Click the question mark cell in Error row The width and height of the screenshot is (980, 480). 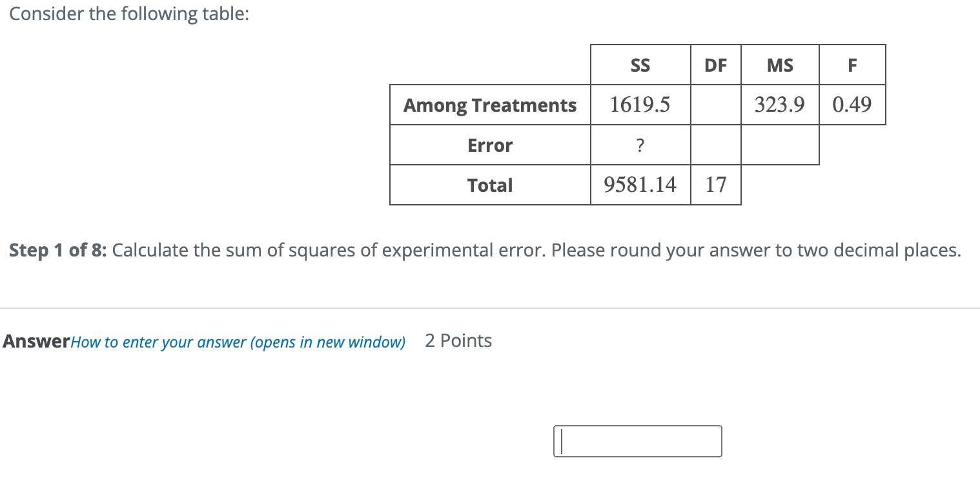(x=640, y=145)
